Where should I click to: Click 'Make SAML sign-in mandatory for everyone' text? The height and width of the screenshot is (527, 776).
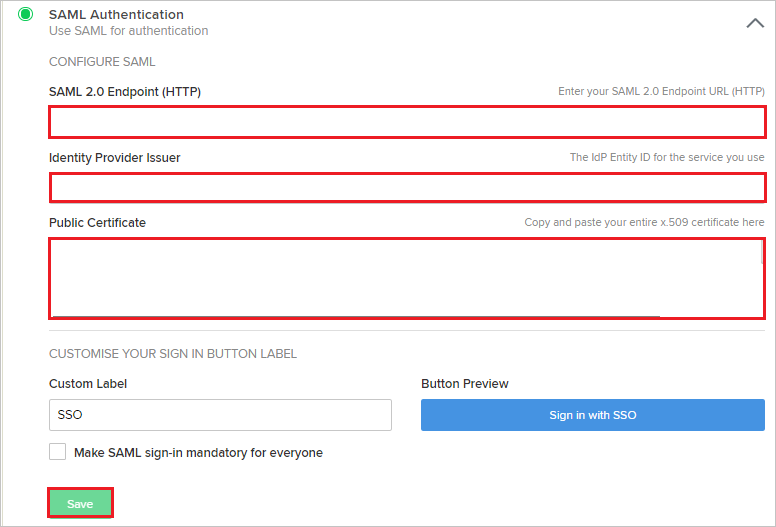(198, 453)
